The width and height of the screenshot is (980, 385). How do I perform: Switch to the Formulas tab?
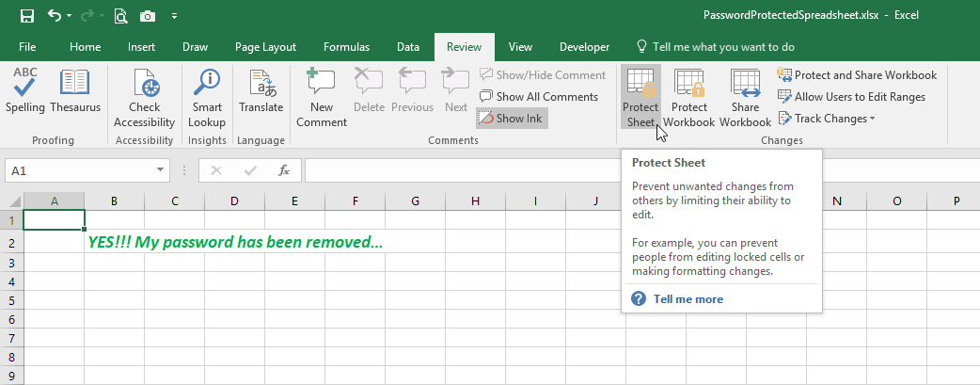[346, 47]
